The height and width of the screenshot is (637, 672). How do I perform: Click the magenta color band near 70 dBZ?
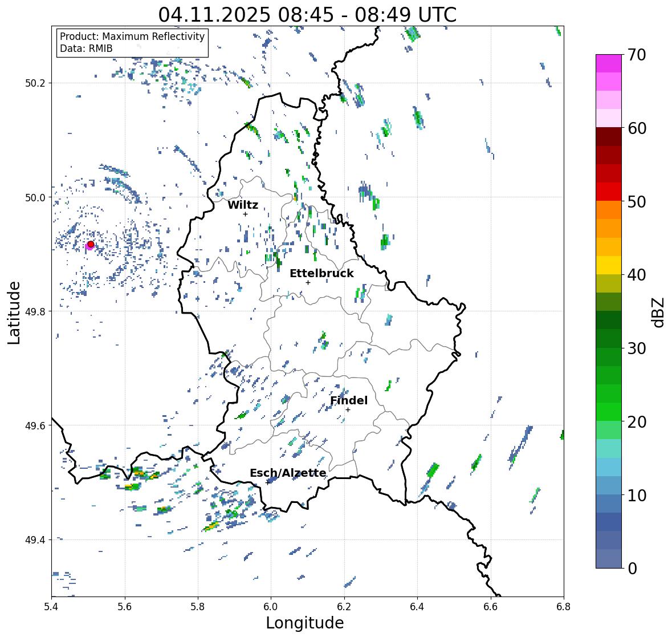point(609,63)
